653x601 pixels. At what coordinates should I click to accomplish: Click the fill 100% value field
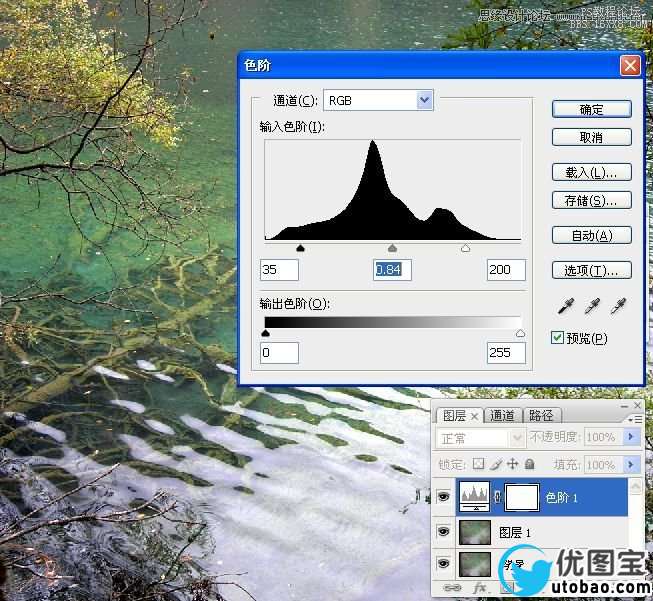point(603,464)
